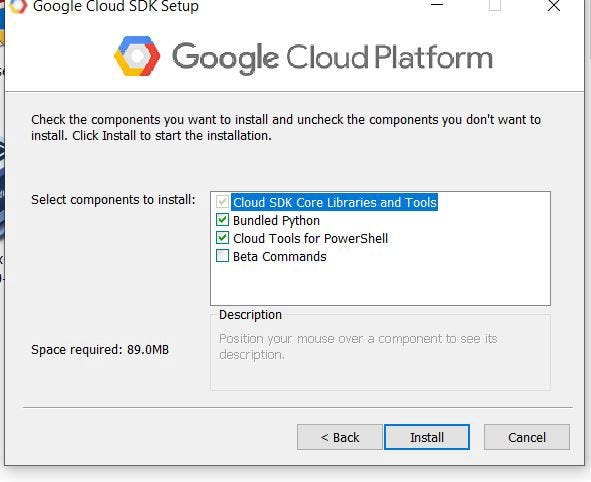Click the Google Cloud SDK Setup title text
The height and width of the screenshot is (482, 591).
[116, 6]
